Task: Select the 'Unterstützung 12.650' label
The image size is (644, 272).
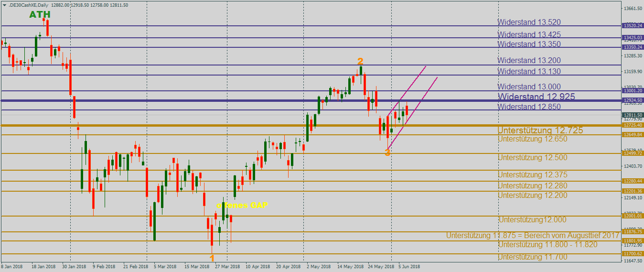Action: [532, 139]
